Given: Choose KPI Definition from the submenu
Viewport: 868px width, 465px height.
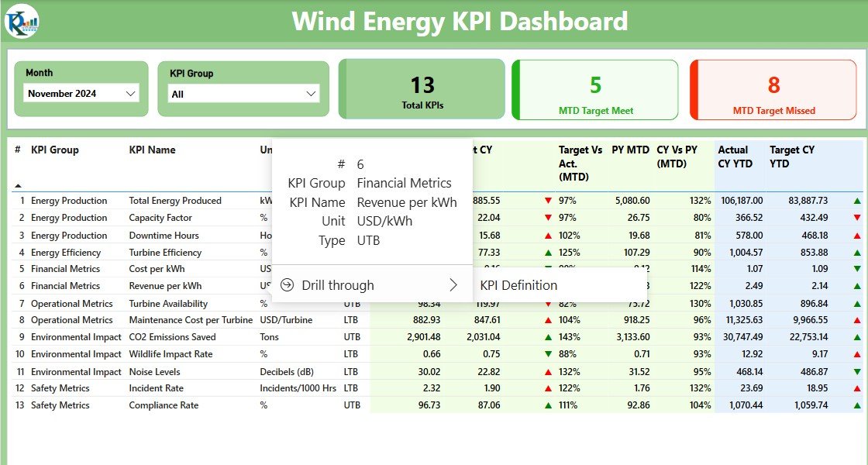Looking at the screenshot, I should click(x=518, y=285).
